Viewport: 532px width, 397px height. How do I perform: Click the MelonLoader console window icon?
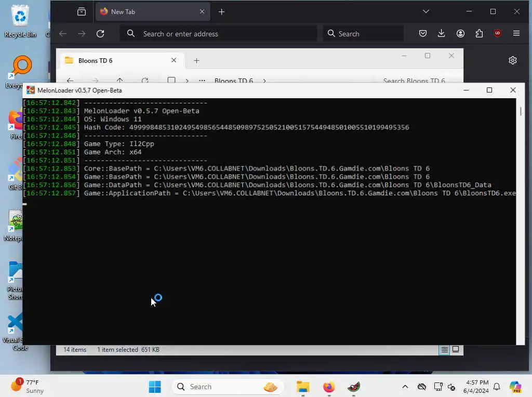[x=31, y=90]
